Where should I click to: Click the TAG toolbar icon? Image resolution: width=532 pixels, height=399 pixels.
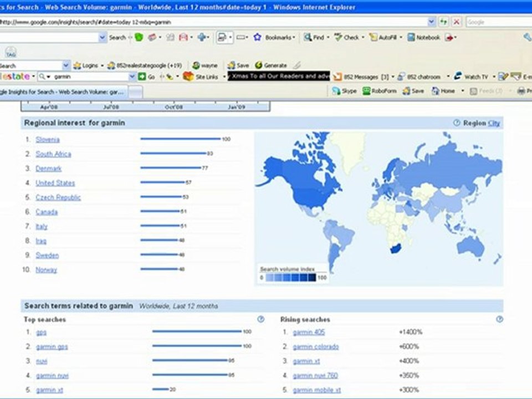coord(11,52)
